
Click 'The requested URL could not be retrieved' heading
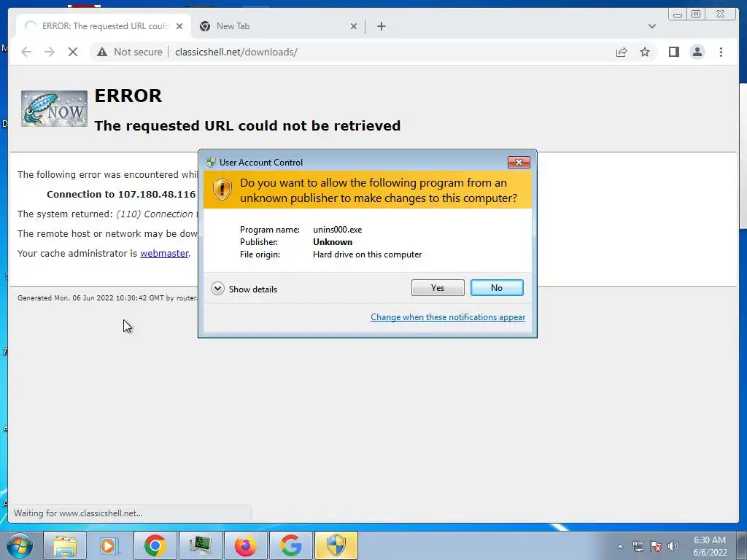coord(247,125)
